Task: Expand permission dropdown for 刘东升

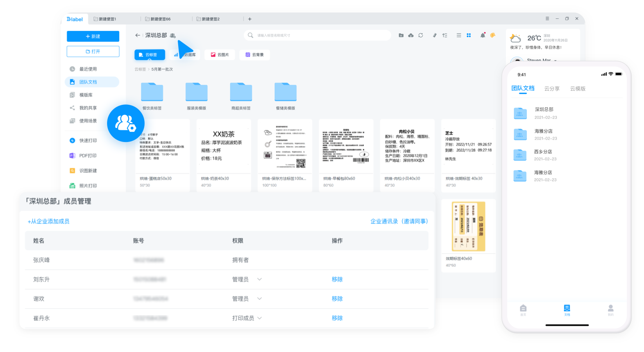Action: (259, 279)
